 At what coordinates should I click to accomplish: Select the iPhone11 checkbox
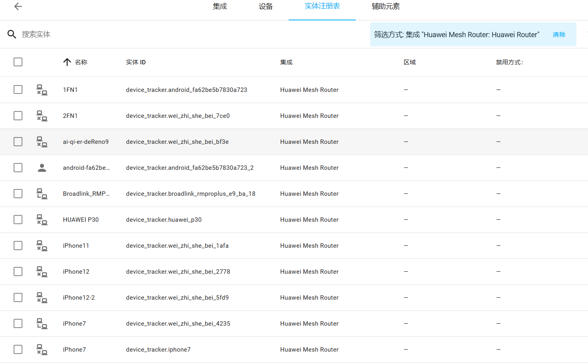coord(18,245)
